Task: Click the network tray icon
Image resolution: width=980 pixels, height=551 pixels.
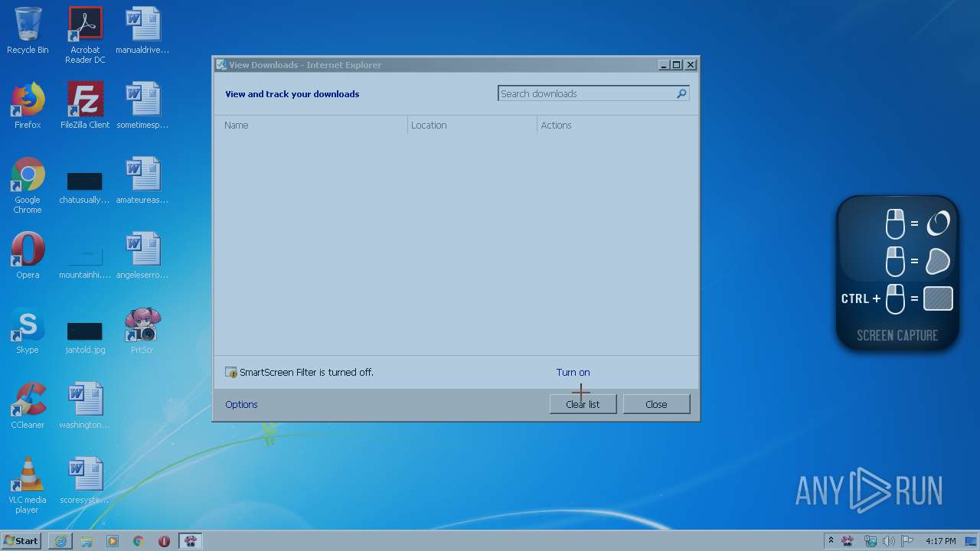Action: (871, 541)
